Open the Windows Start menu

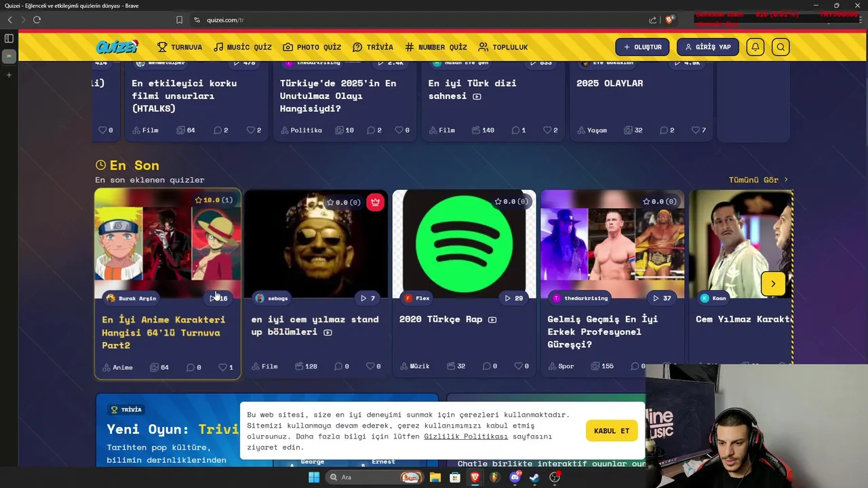[314, 477]
